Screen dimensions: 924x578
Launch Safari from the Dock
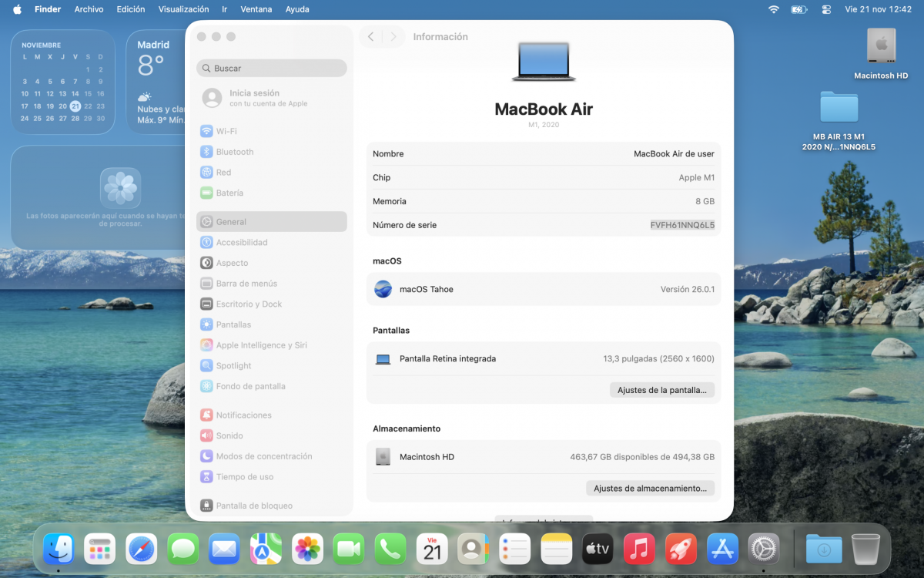pyautogui.click(x=142, y=549)
